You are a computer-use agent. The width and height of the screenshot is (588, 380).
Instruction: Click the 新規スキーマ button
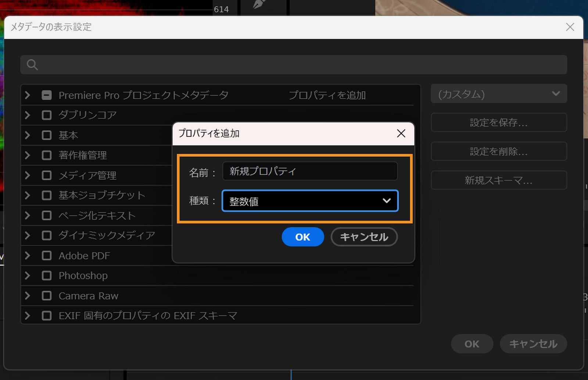499,180
